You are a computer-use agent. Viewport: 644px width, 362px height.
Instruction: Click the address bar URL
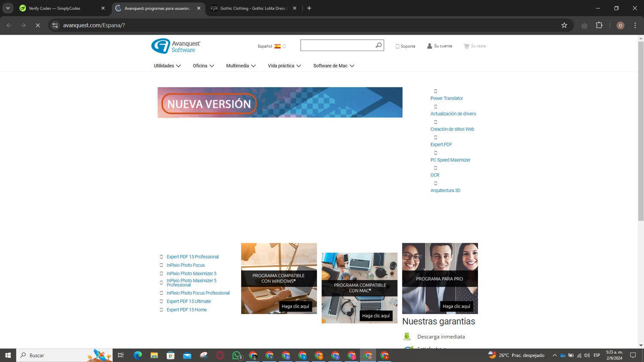94,25
